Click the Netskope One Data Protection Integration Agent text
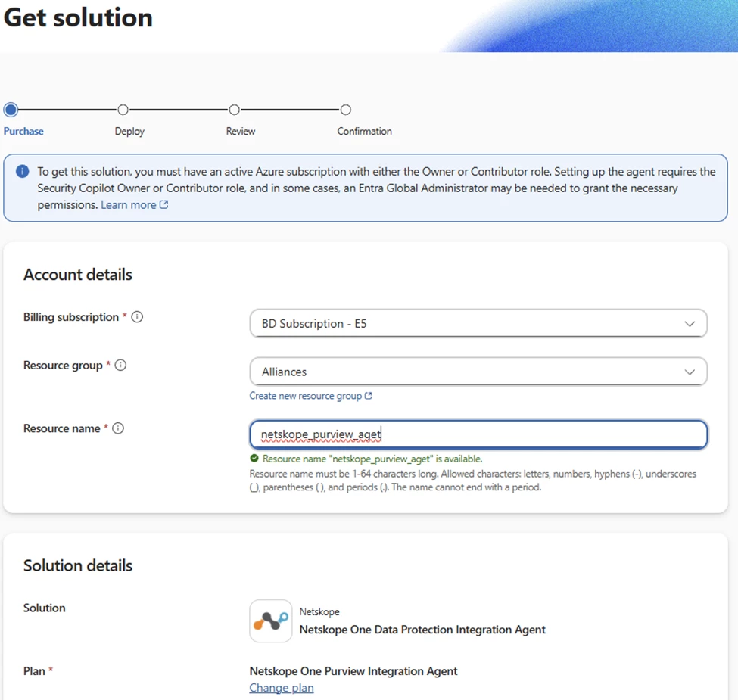This screenshot has height=700, width=738. [x=422, y=630]
